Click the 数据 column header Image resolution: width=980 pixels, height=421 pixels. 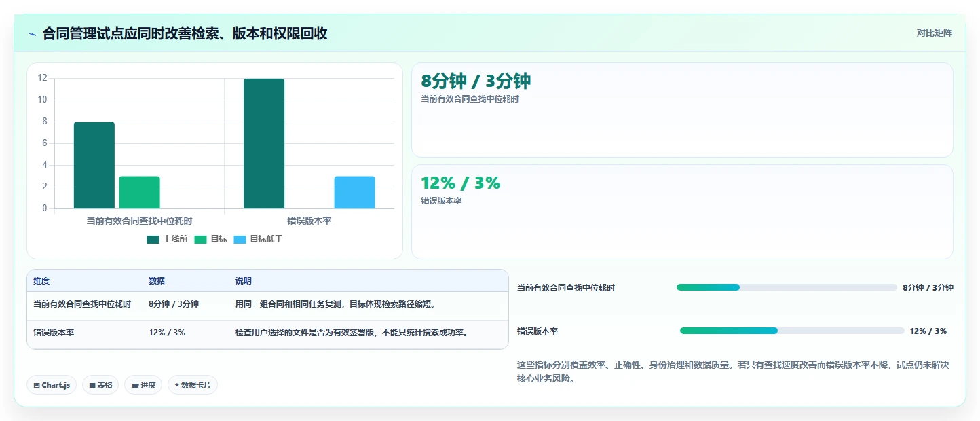[x=157, y=281]
